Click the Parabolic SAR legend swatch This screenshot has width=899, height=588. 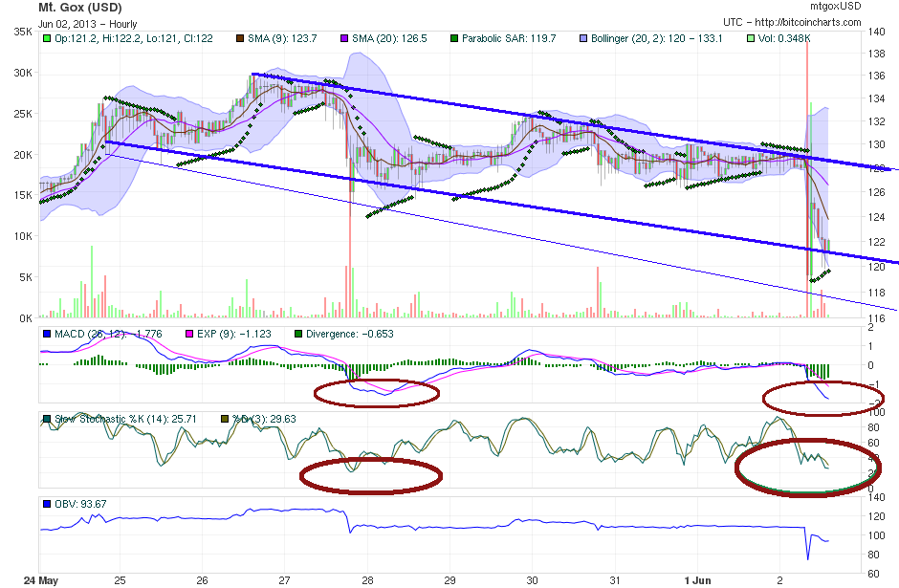(454, 38)
